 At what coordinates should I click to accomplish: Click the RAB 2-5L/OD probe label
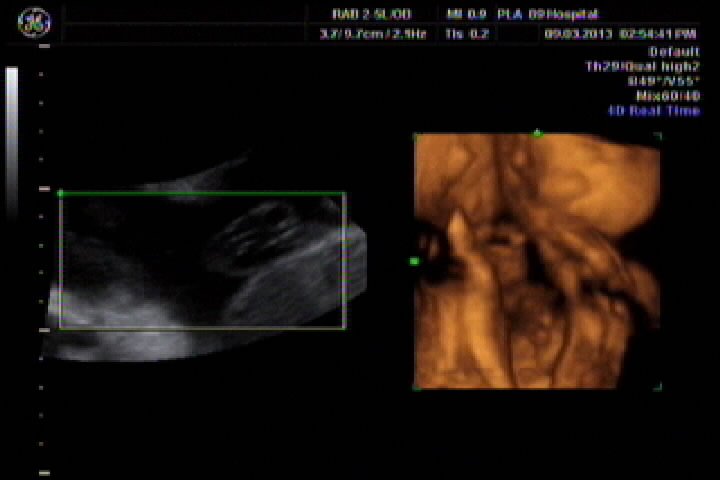[373, 14]
